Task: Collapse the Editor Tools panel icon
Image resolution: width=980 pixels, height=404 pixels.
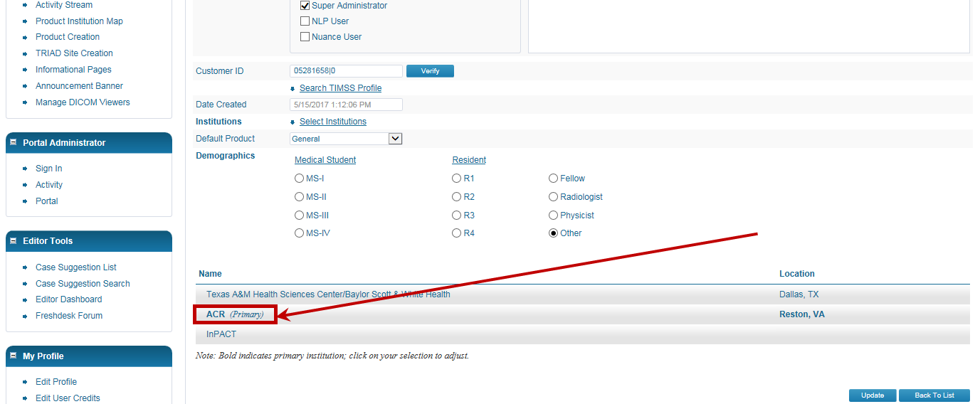Action: (x=13, y=240)
